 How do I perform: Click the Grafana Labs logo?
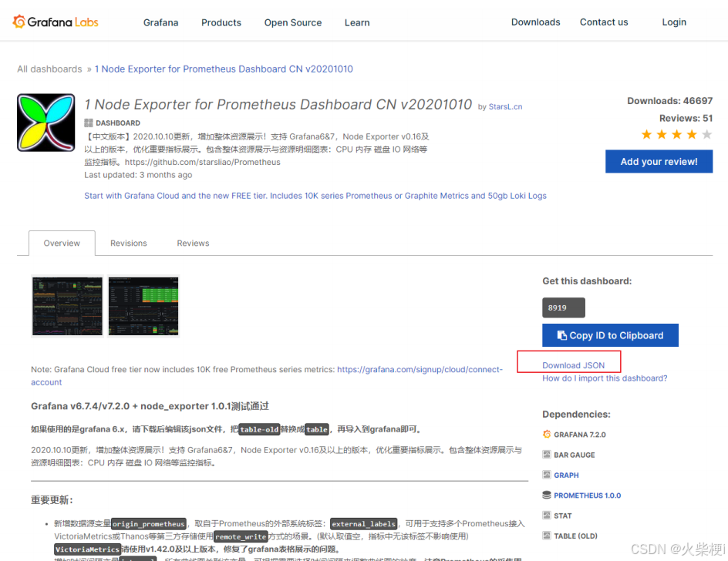(56, 22)
